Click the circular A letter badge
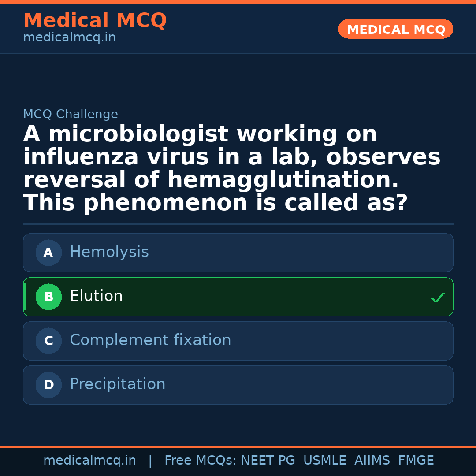 coord(48,253)
